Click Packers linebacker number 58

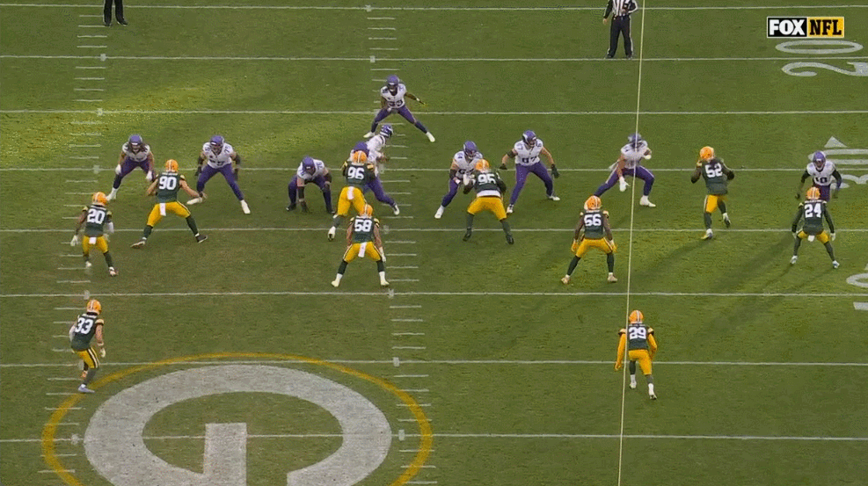362,245
